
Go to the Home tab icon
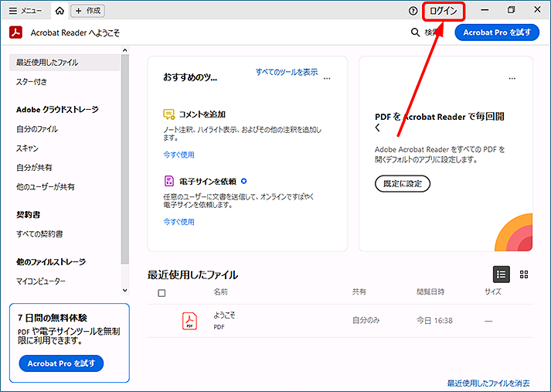(60, 11)
